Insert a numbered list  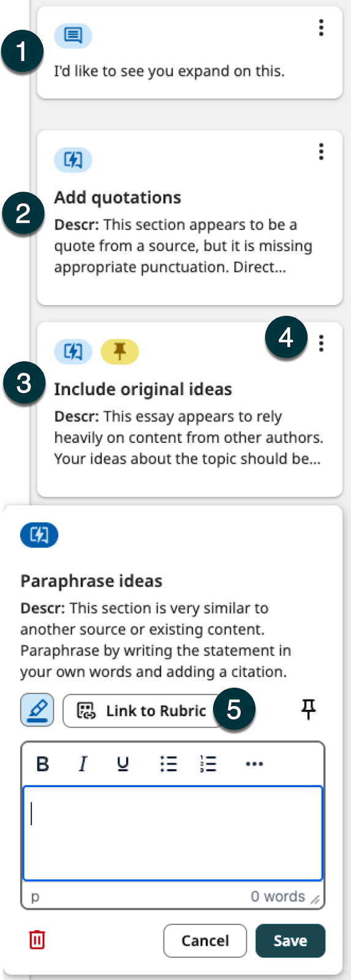[x=208, y=764]
